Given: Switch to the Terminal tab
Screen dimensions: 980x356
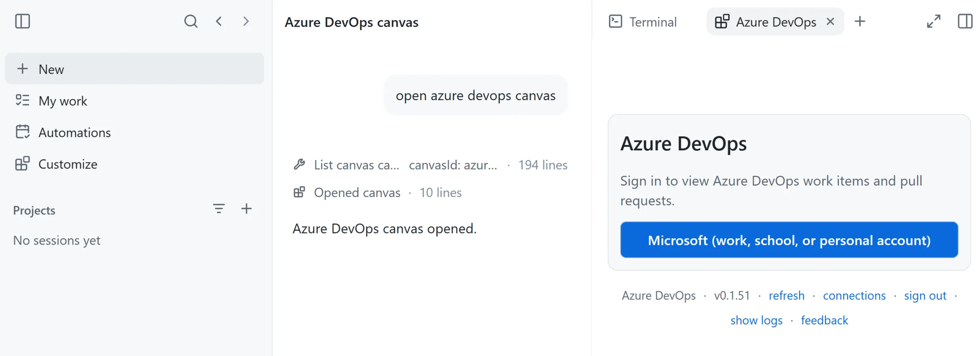Looking at the screenshot, I should click(643, 22).
